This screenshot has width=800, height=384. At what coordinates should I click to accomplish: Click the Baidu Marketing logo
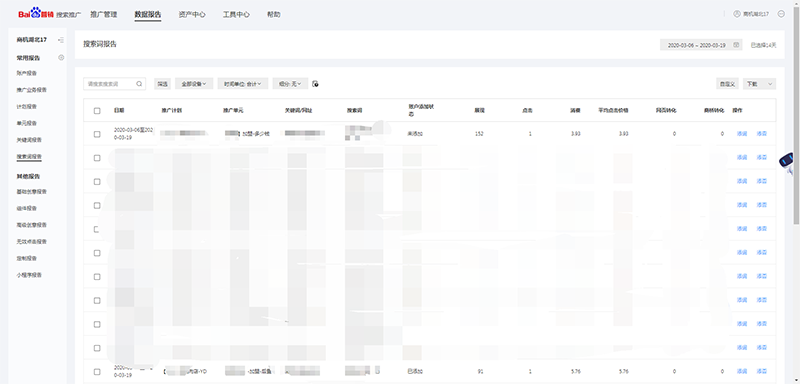pyautogui.click(x=36, y=14)
